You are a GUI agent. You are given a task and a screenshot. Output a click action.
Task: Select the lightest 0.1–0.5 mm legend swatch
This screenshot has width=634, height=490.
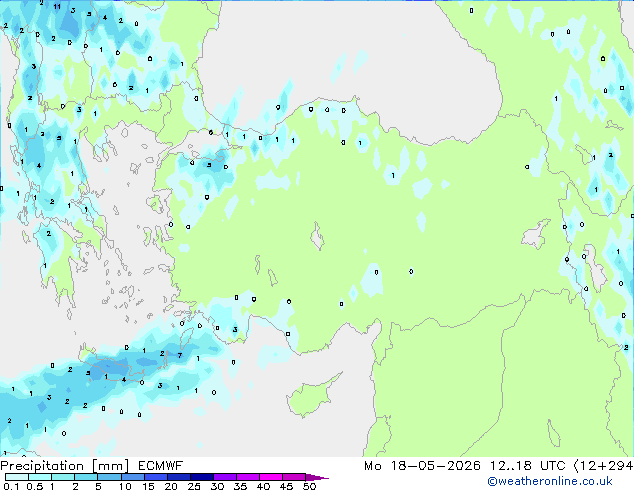pyautogui.click(x=17, y=477)
